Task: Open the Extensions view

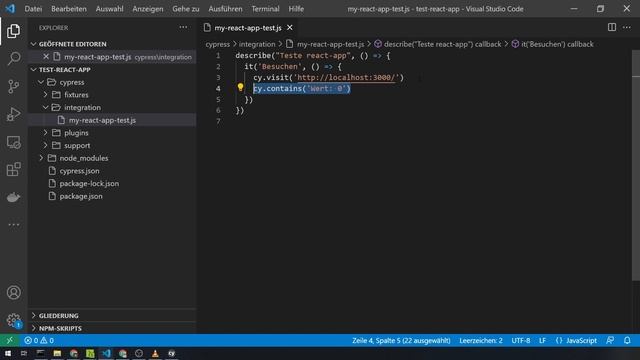Action: click(13, 169)
